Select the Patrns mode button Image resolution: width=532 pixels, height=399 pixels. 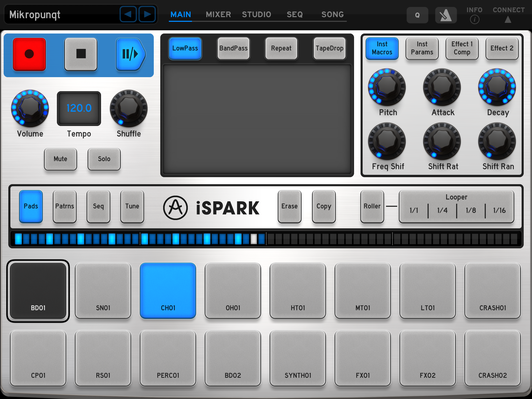[x=65, y=206]
